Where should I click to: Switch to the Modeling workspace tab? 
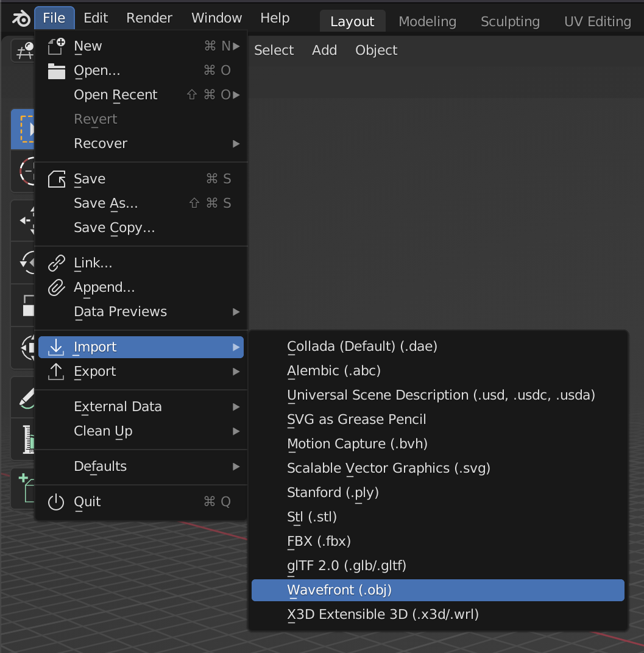[427, 21]
